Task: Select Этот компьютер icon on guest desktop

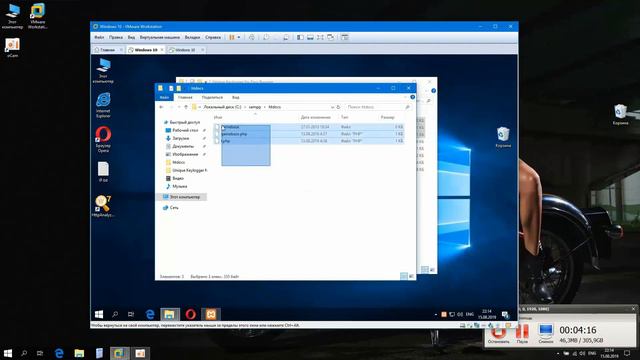Action: tap(103, 71)
